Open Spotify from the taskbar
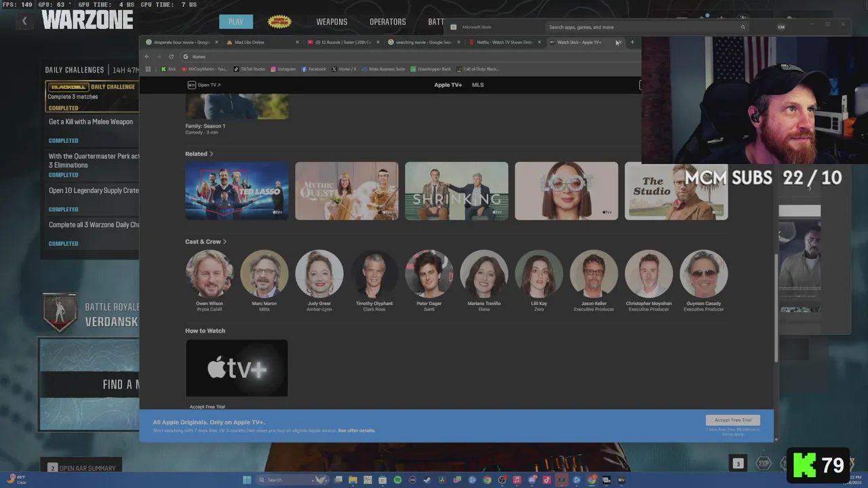 [397, 480]
